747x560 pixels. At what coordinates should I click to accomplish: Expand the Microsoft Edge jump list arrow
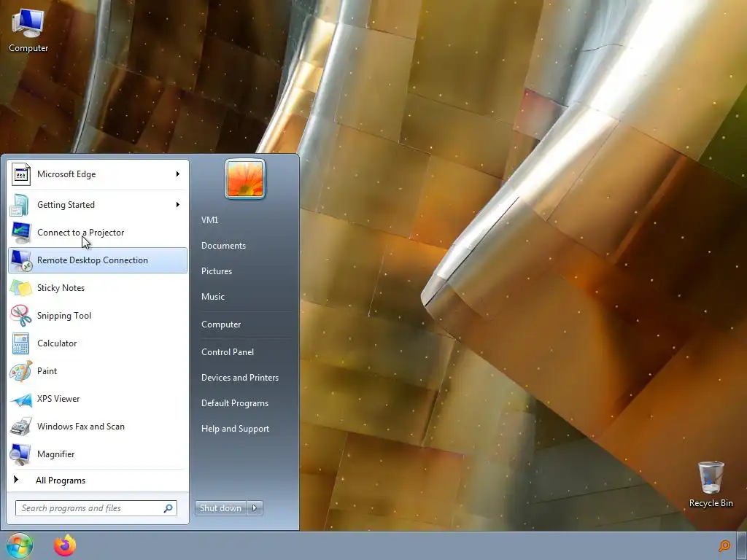pos(178,174)
